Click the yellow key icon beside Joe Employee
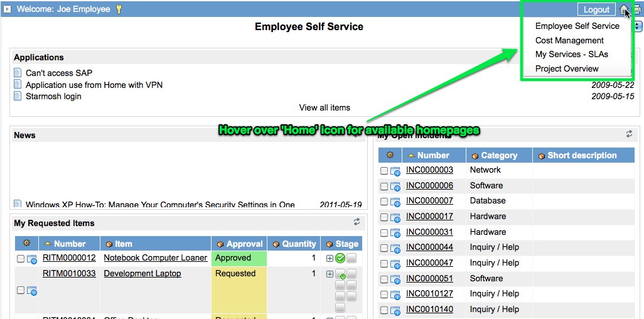644x319 pixels. pyautogui.click(x=119, y=9)
